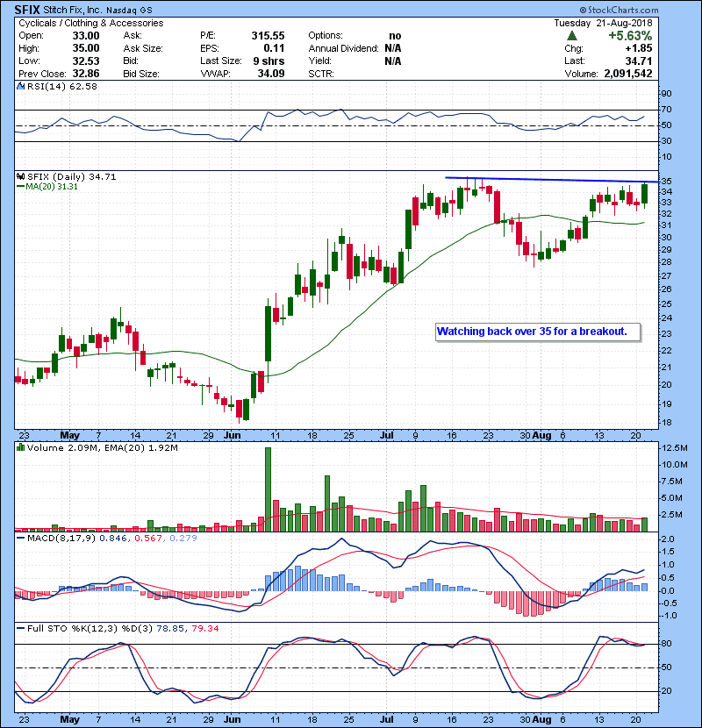This screenshot has height=728, width=702.
Task: Click the Annual Dividend N/A value
Action: [393, 48]
